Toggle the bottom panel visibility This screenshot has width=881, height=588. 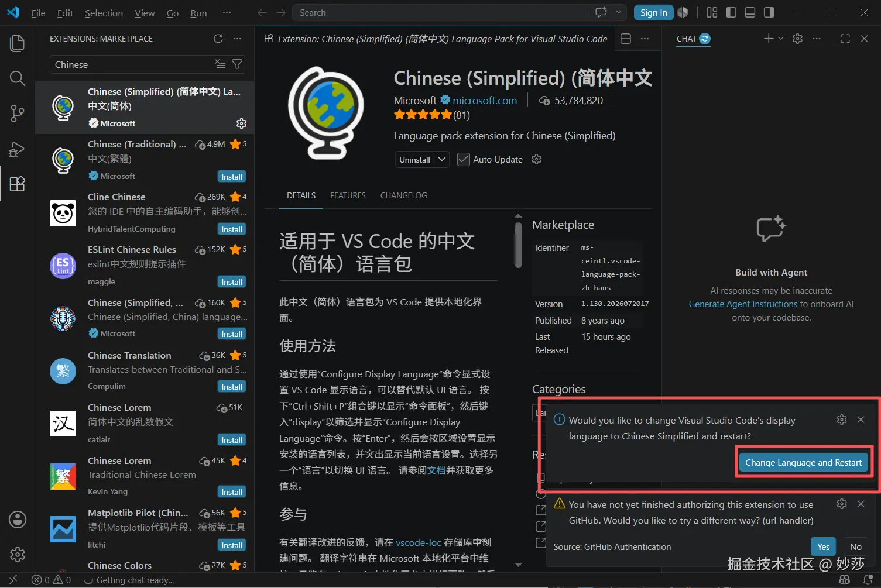(x=750, y=13)
